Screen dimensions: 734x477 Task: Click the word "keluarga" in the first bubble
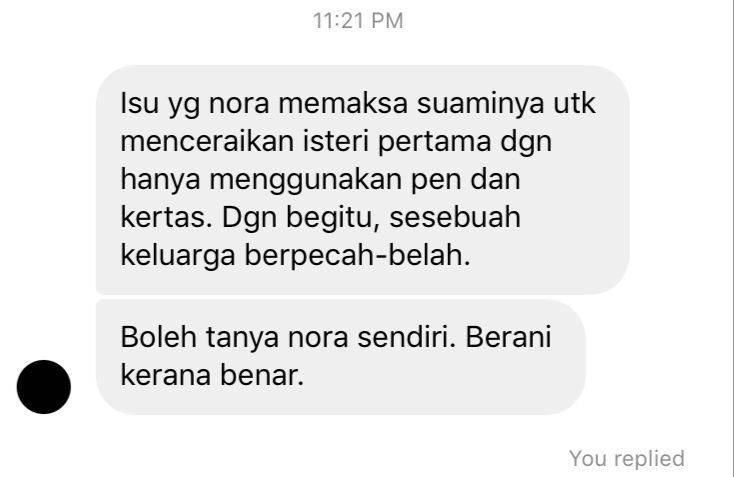[178, 256]
